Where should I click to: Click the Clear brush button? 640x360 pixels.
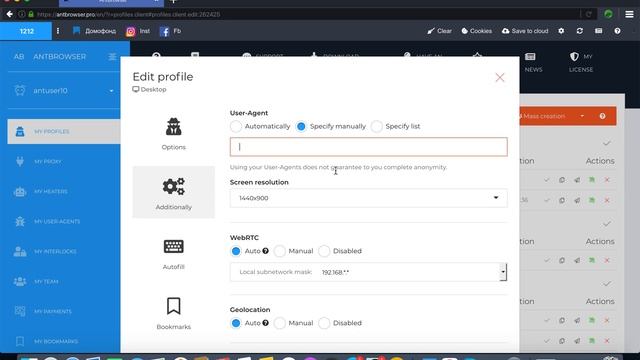point(439,31)
